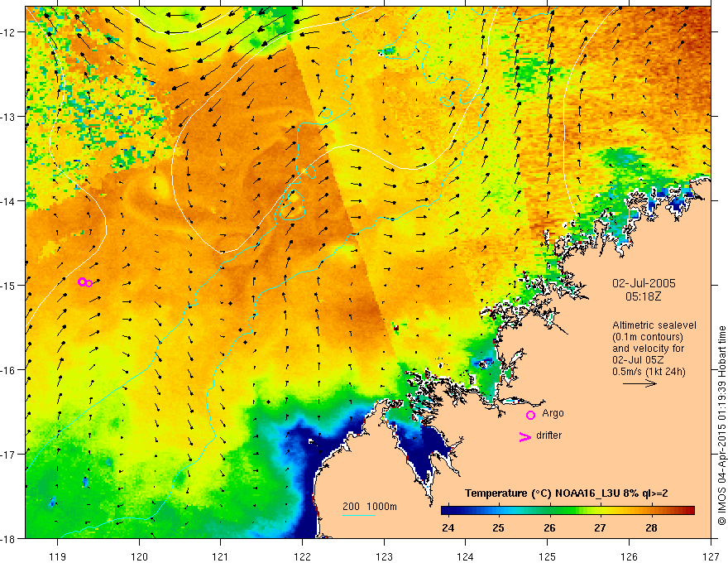728x563 pixels.
Task: Click longitude axis label '125'
Action: click(548, 557)
